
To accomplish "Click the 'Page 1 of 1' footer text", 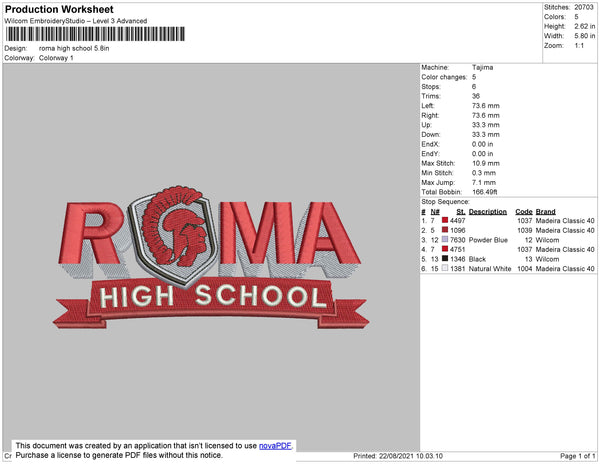I will [577, 456].
